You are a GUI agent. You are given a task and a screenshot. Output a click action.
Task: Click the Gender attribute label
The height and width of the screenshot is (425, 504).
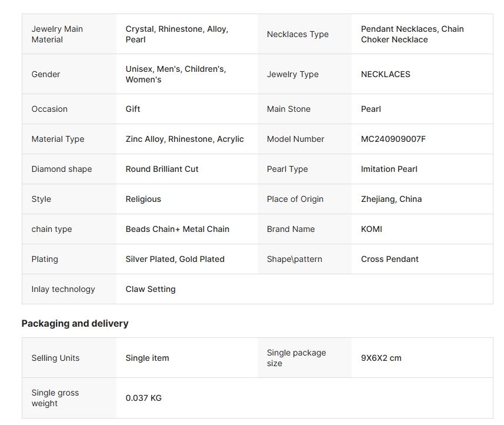tap(46, 74)
